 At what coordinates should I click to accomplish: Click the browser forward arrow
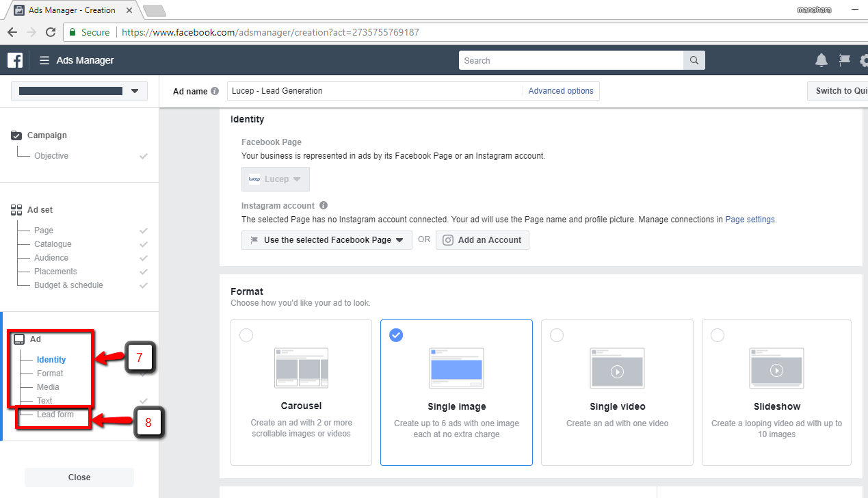[x=31, y=32]
